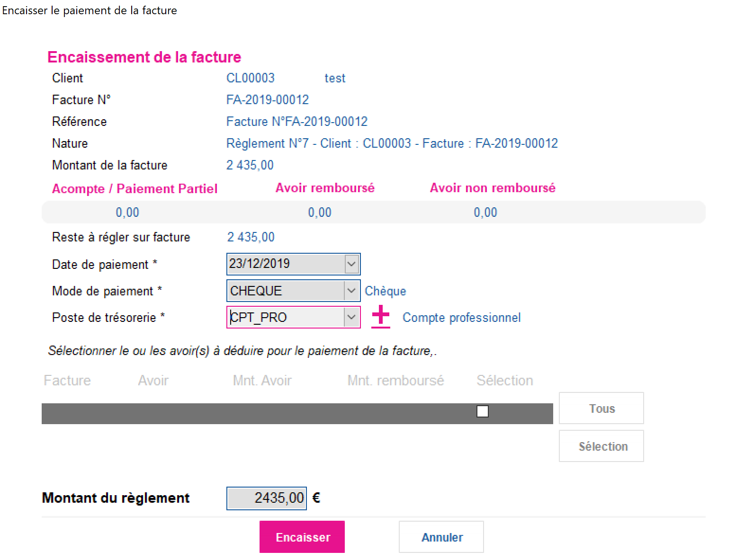
Task: Click the Mnt. Avoir column header
Action: tap(262, 381)
